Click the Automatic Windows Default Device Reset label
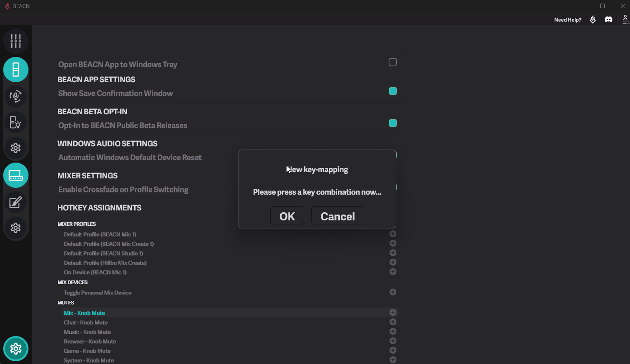Screen dimensions: 630x364 (x=130, y=158)
